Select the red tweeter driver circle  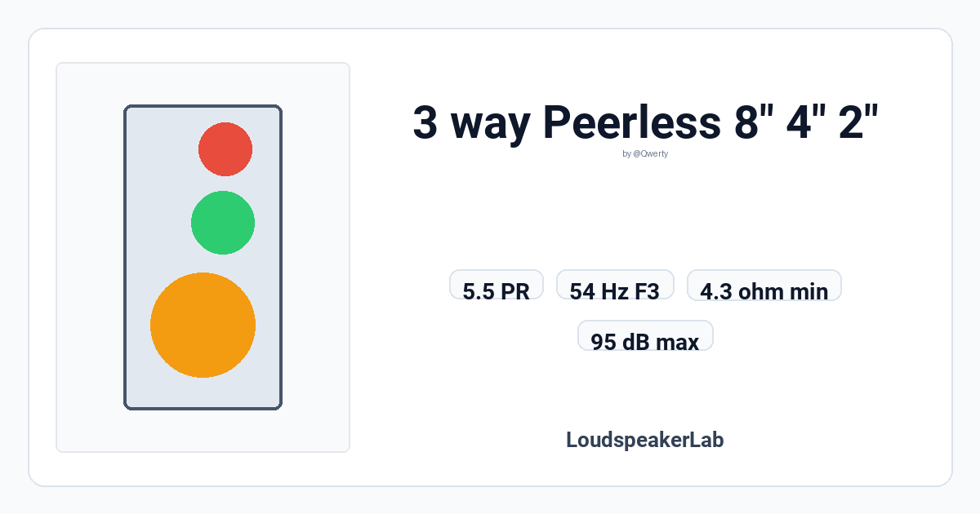[x=225, y=149]
